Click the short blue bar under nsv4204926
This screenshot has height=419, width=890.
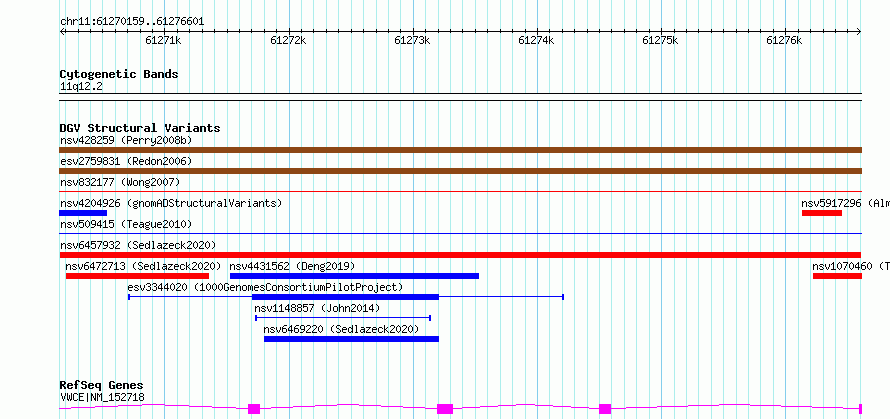click(83, 213)
